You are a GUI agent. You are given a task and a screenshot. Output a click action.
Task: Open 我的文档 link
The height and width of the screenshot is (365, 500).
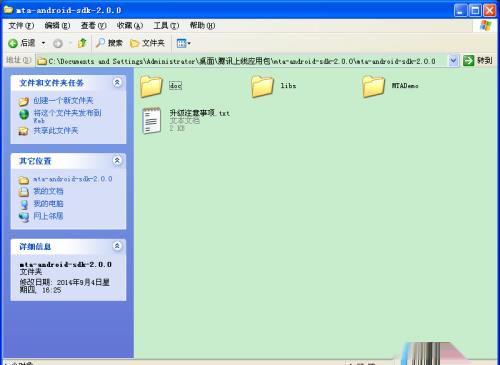(x=48, y=191)
